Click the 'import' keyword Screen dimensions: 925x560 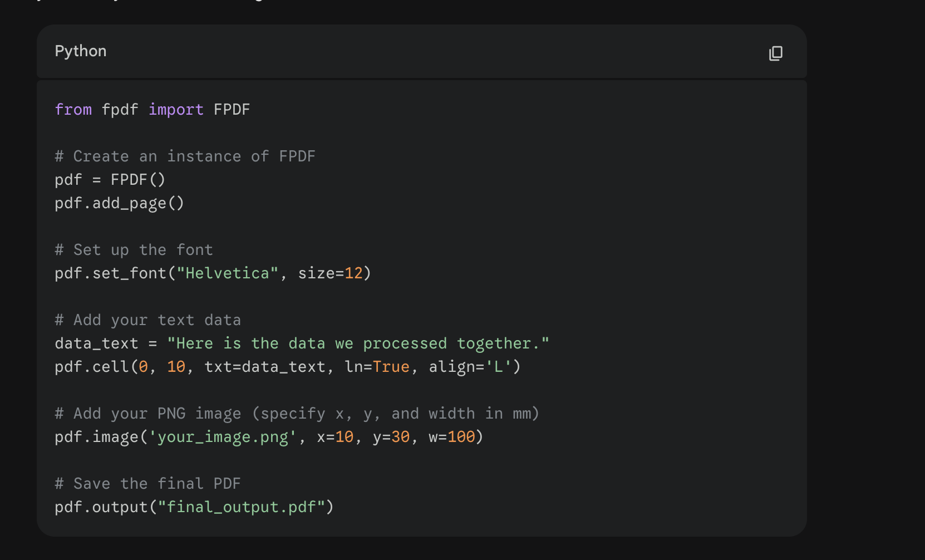[x=176, y=110]
